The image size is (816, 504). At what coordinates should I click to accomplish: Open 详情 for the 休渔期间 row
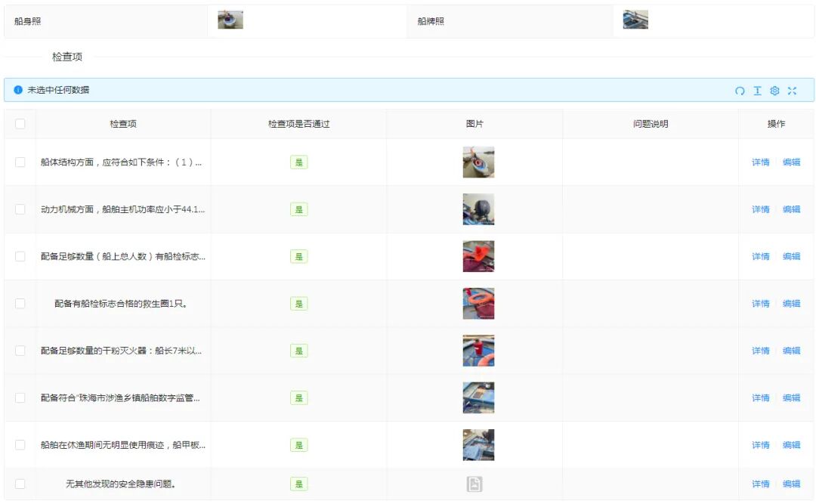coord(760,445)
